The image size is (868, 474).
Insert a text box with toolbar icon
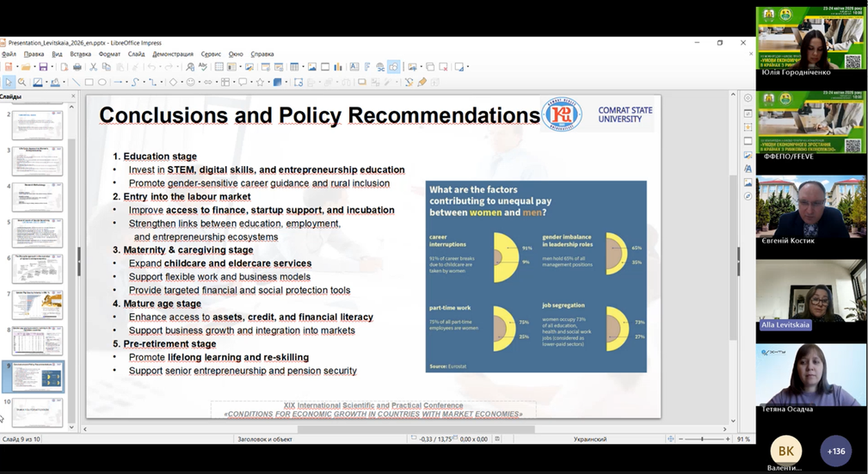(x=353, y=67)
